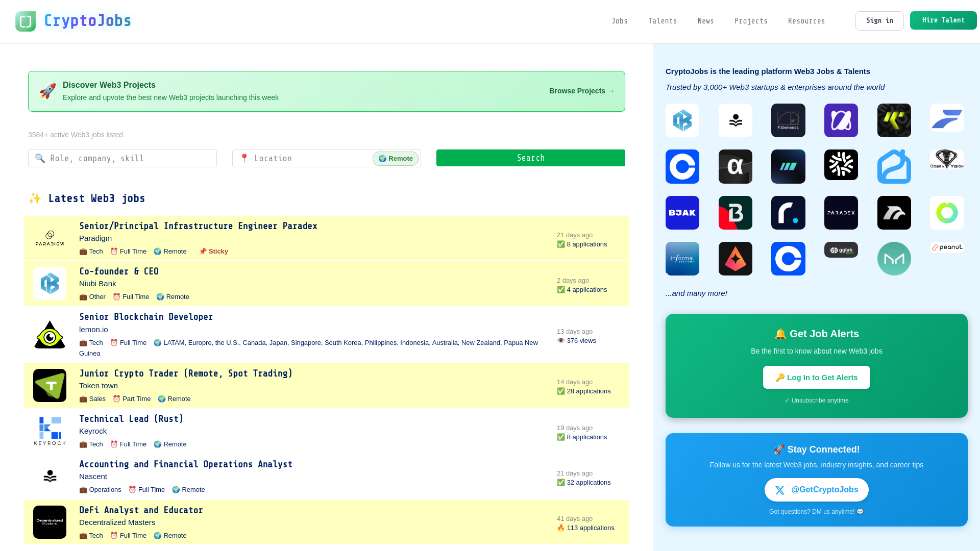Click the Cobra Vision logo

[x=947, y=159]
